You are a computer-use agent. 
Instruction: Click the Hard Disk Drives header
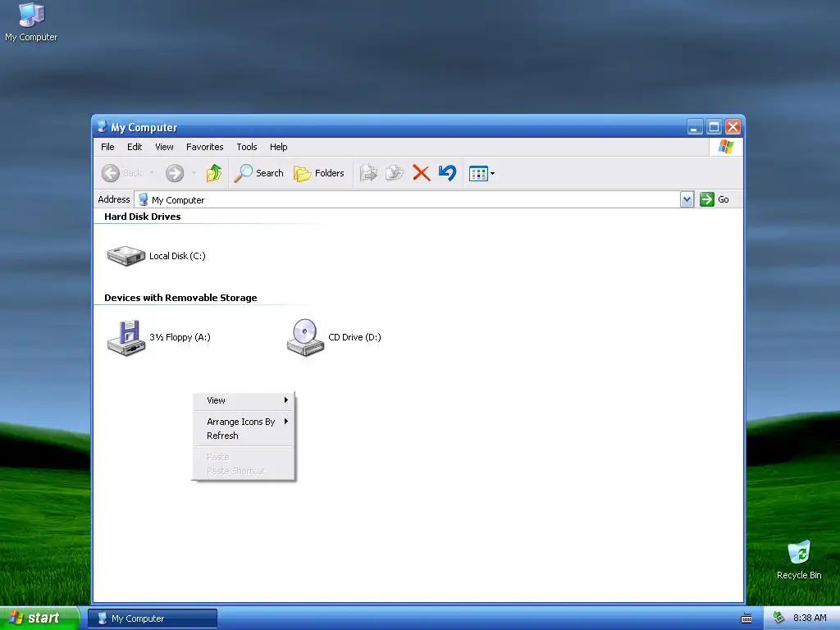(x=143, y=217)
